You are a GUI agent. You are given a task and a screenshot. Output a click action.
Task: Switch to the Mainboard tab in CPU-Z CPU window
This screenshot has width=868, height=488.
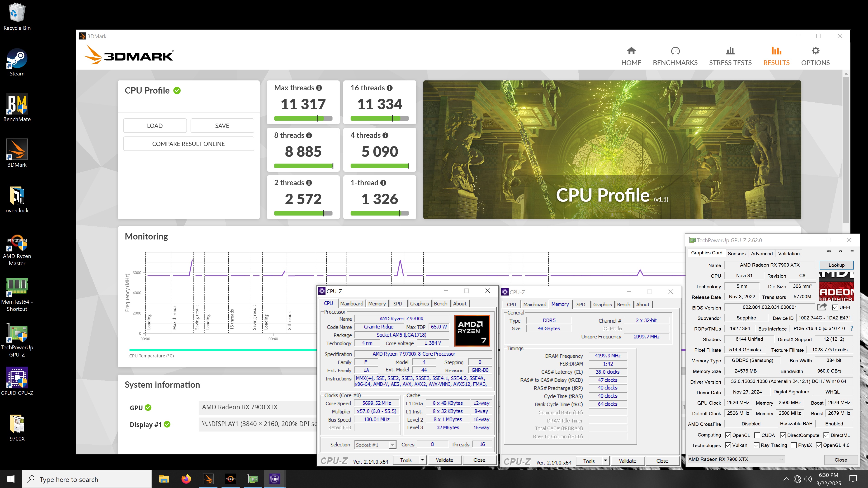(352, 303)
